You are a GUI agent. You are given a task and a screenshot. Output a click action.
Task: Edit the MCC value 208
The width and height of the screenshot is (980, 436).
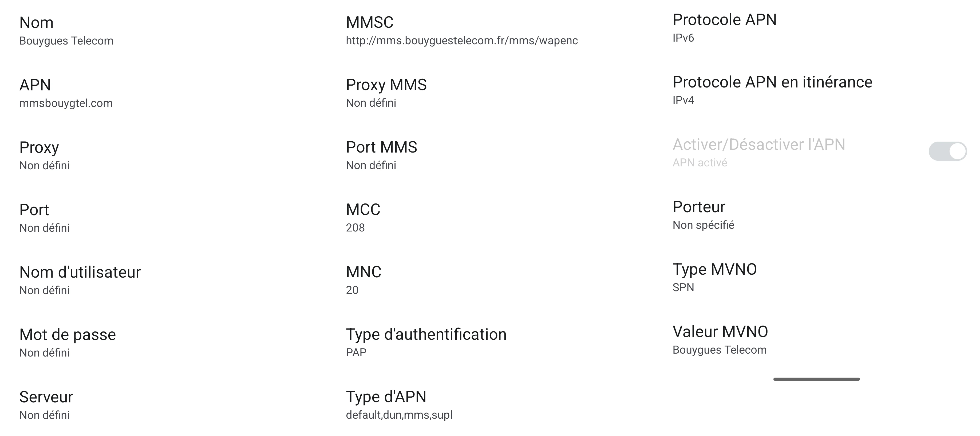pos(363,218)
